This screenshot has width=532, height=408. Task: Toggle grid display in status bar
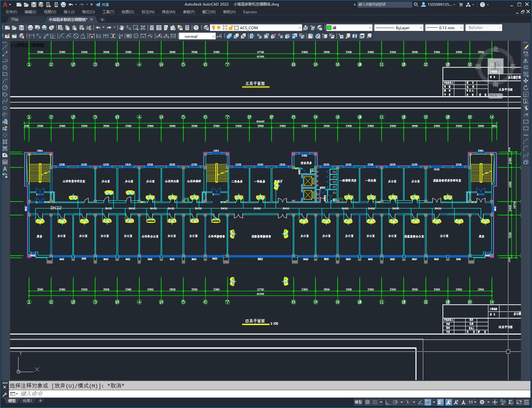[367, 402]
